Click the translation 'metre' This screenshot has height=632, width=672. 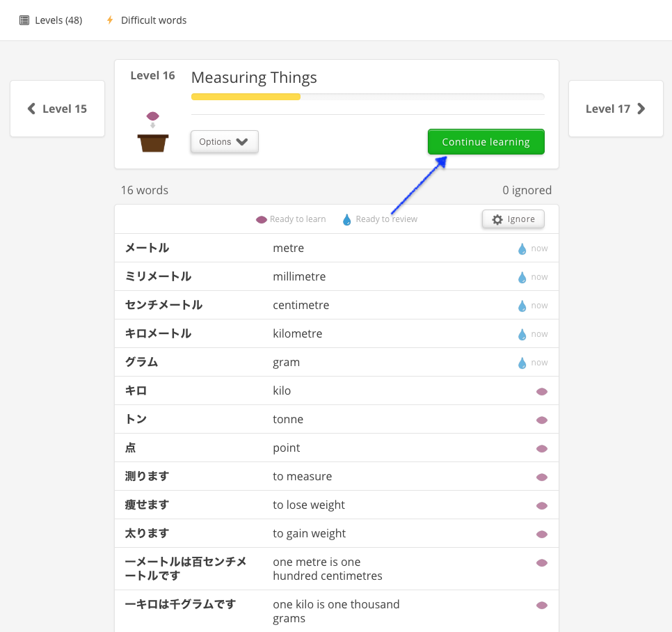coord(289,248)
